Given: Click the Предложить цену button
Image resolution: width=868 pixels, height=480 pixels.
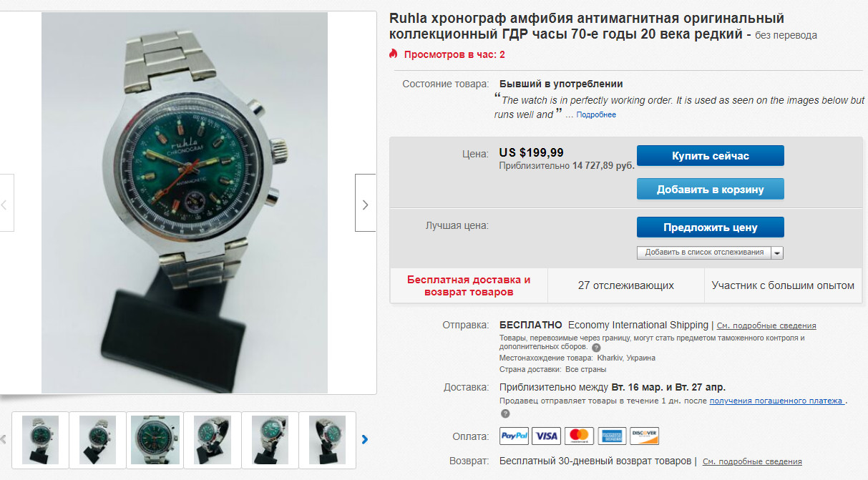Looking at the screenshot, I should click(710, 227).
